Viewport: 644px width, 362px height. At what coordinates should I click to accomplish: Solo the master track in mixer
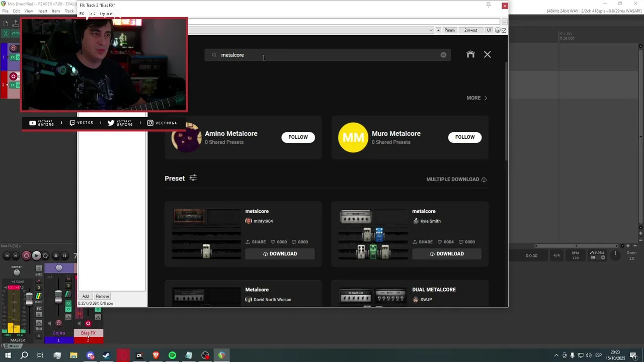pos(39,287)
